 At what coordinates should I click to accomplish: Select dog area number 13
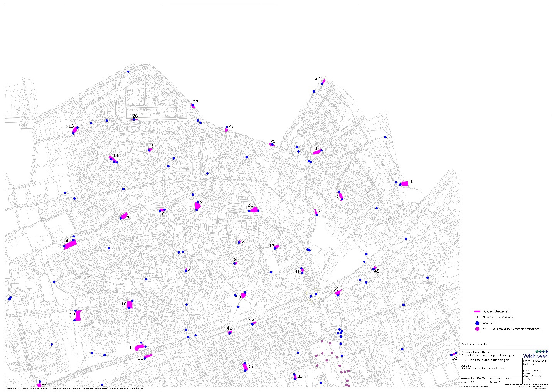click(x=75, y=130)
